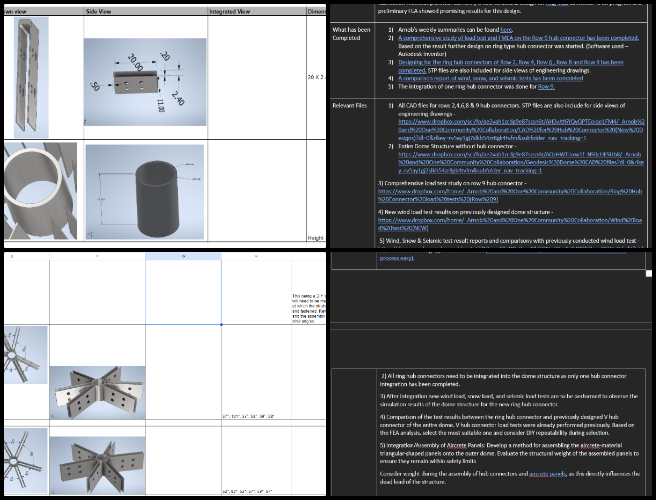The height and width of the screenshot is (500, 656).
Task: Open the comprehensive load test study link
Action: [x=518, y=38]
